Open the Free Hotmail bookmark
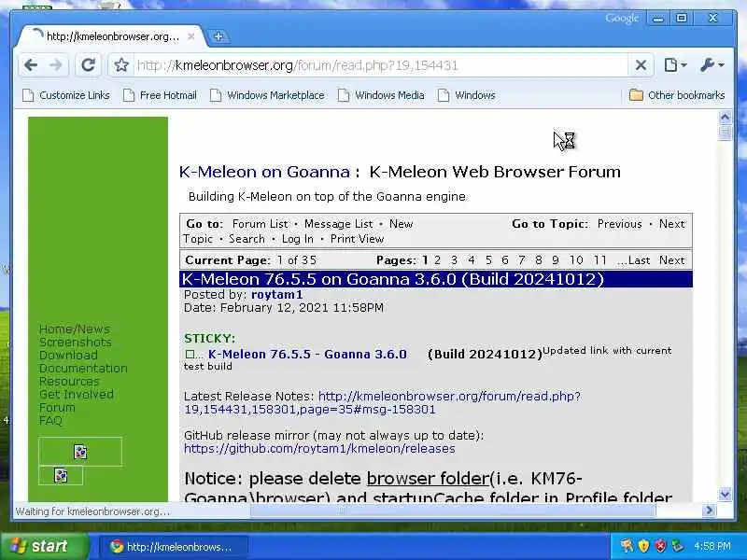This screenshot has width=747, height=560. point(160,95)
